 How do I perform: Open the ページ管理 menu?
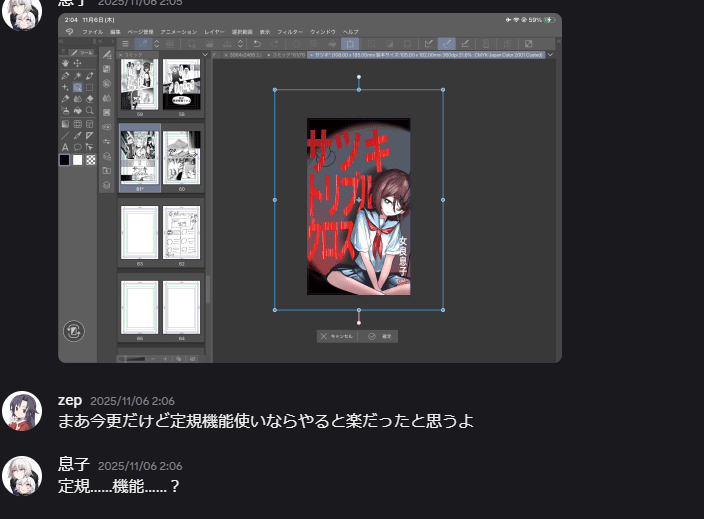click(x=141, y=32)
